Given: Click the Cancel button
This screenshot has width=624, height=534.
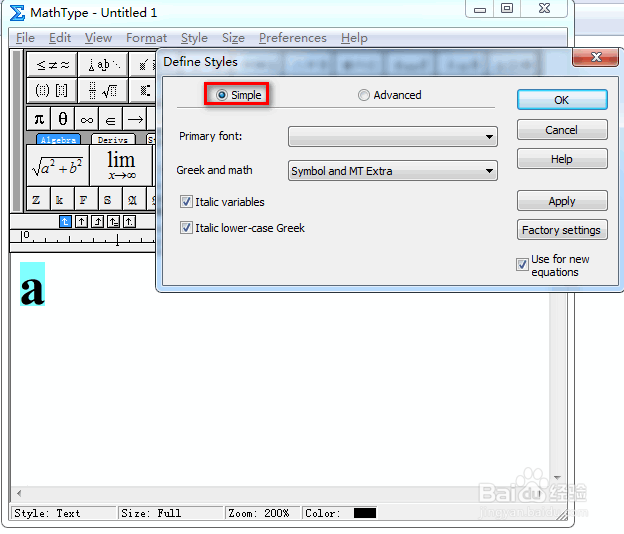Looking at the screenshot, I should (x=562, y=130).
